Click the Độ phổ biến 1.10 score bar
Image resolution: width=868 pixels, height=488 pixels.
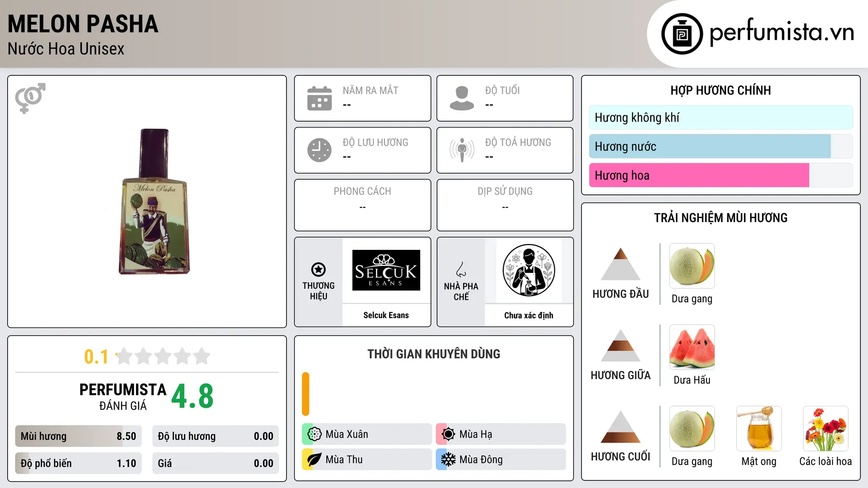[78, 463]
